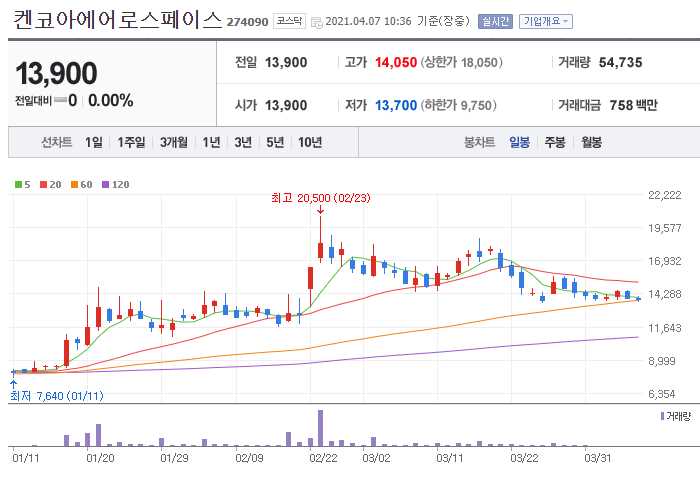Screen dimensions: 700x479
Task: Click the 22,222 price axis label
Action: click(665, 195)
